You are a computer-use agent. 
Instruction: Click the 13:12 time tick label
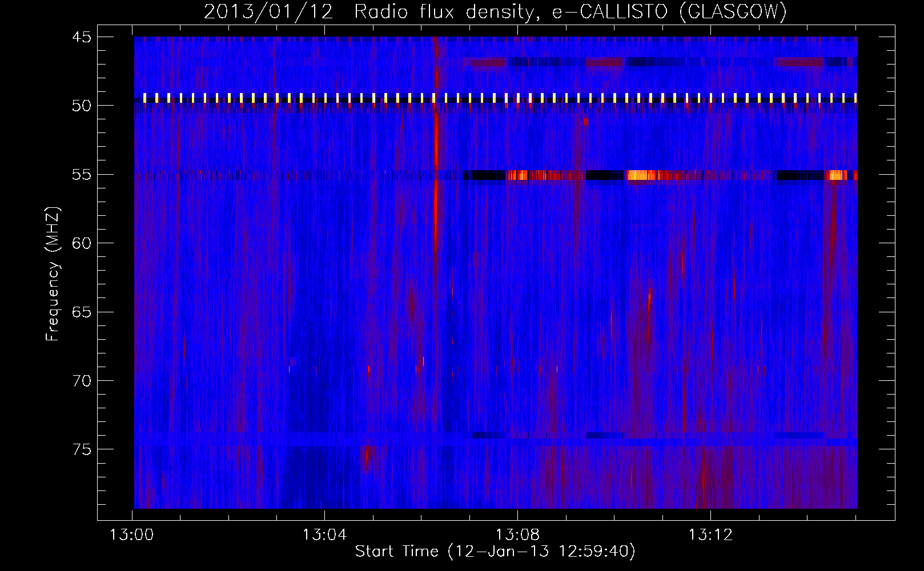[710, 535]
